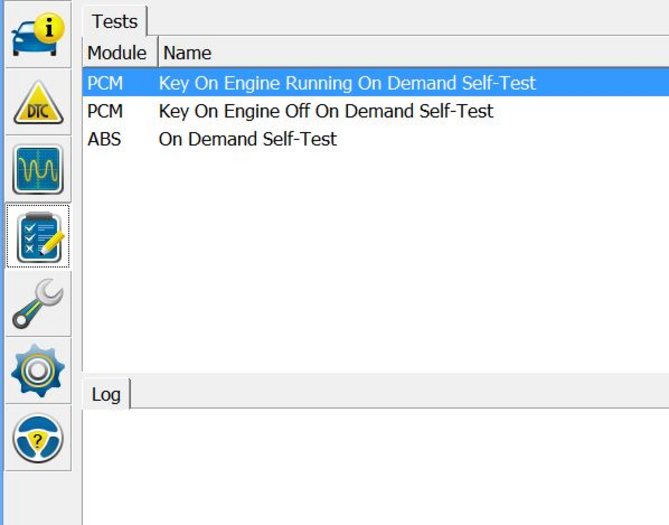Viewport: 669px width, 525px height.
Task: Select Key On Engine Off Self-Test name
Action: coord(326,111)
